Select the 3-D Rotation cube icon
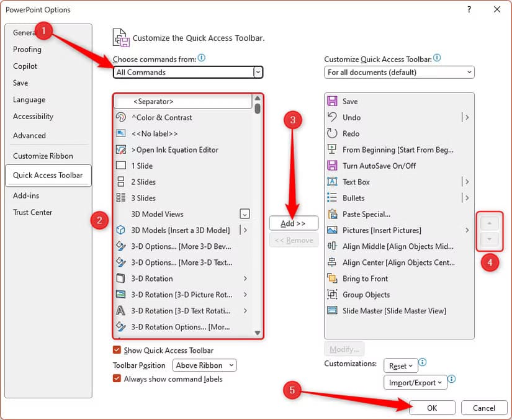 (x=121, y=279)
